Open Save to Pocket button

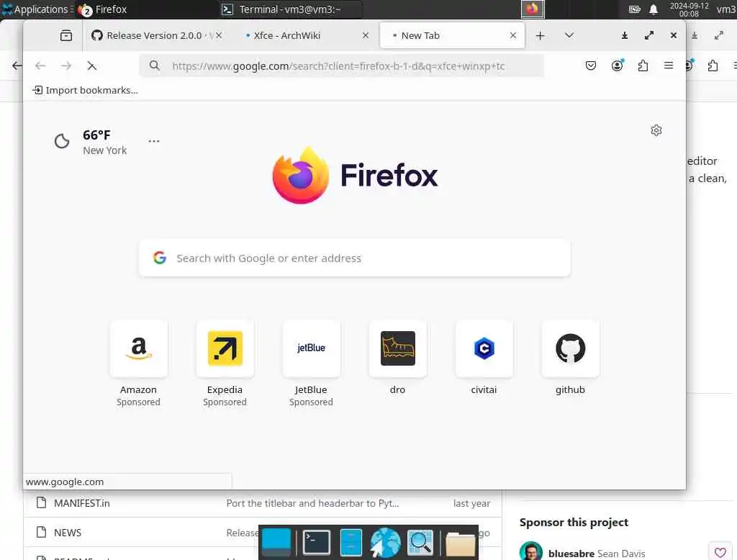coord(591,66)
